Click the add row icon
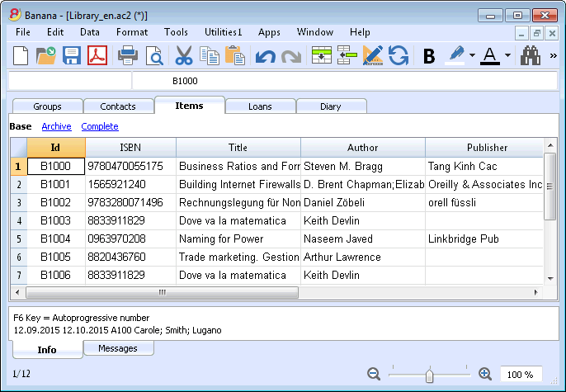The width and height of the screenshot is (566, 392). pyautogui.click(x=322, y=55)
